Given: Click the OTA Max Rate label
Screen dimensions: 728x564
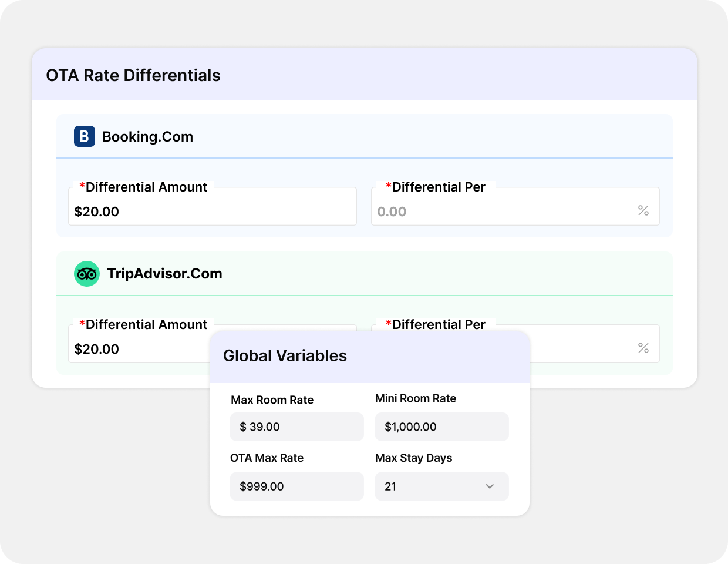Looking at the screenshot, I should 267,458.
